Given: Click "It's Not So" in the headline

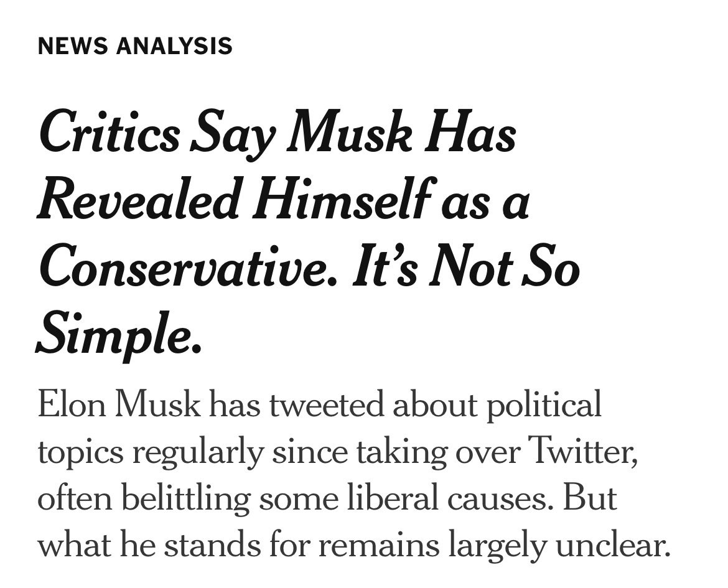Looking at the screenshot, I should (465, 269).
